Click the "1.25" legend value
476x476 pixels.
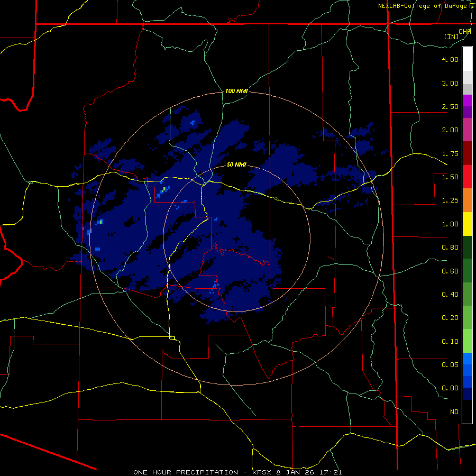[450, 200]
